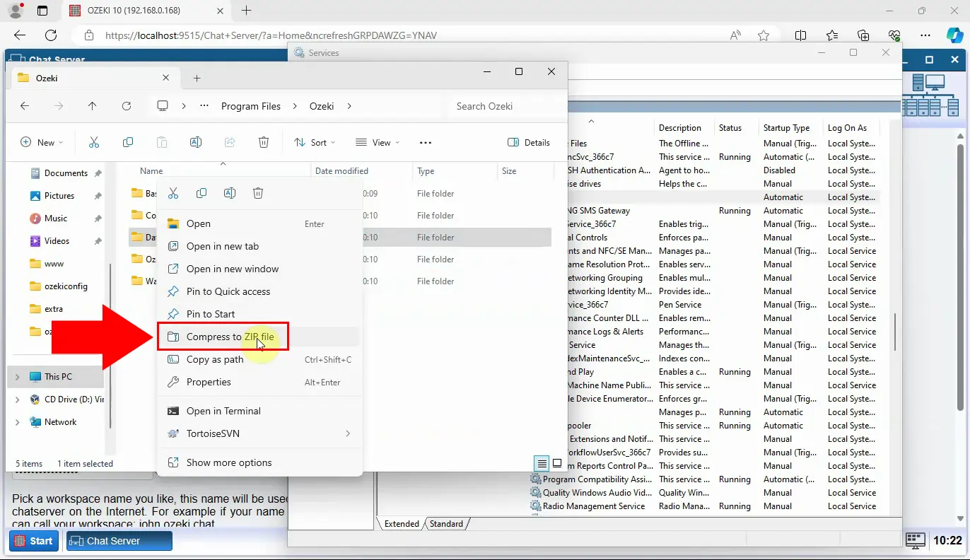
Task: Expand Network in navigation pane
Action: [x=17, y=422]
